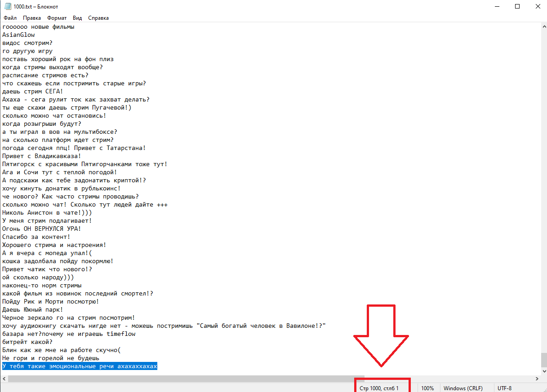Screen dimensions: 547x392
Task: Click line 'на сколько платформ идет стрим?'
Action: tap(58, 140)
